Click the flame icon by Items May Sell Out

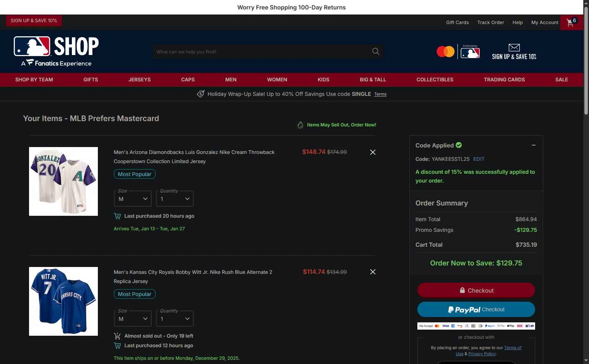[x=300, y=125]
